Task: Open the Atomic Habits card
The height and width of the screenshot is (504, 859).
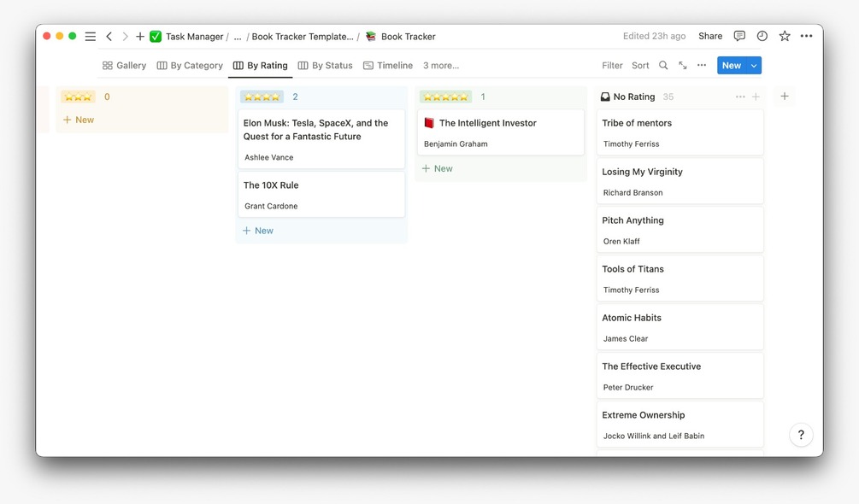Action: click(x=680, y=327)
